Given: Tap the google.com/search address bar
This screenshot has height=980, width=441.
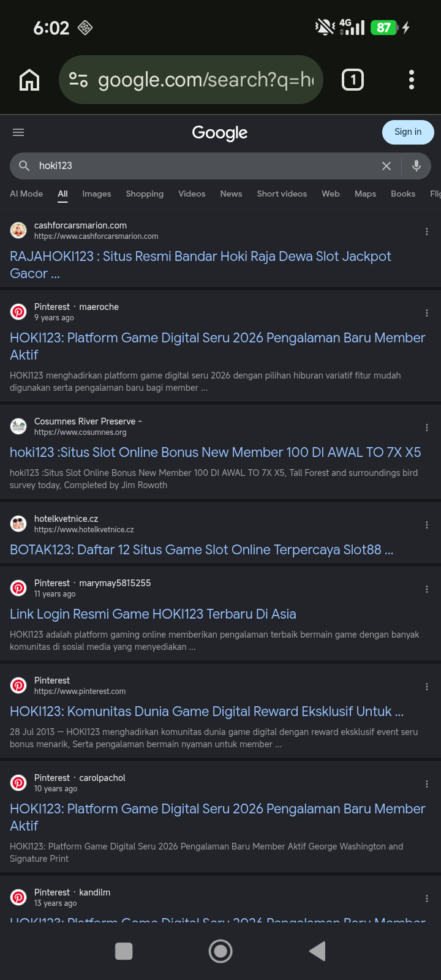Looking at the screenshot, I should 191,80.
